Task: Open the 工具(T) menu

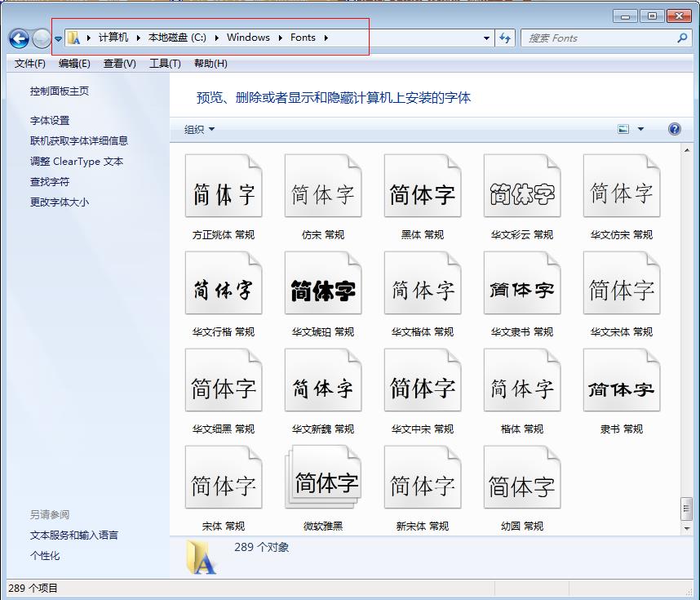Action: 165,64
